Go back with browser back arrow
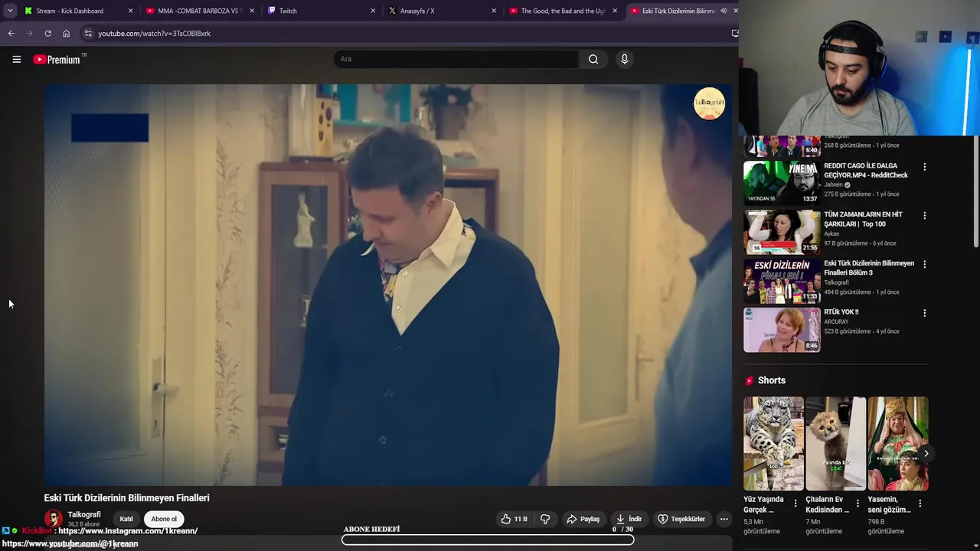Viewport: 980px width, 551px height. click(11, 34)
